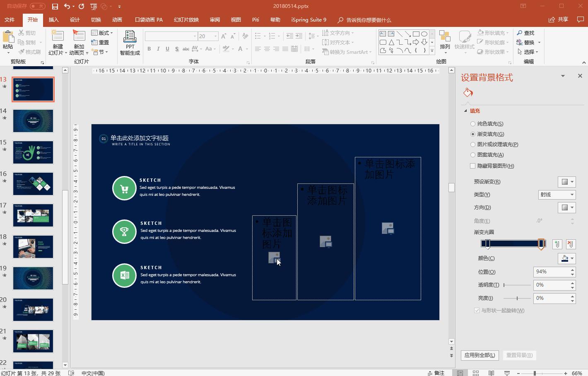Open the 方向 direction dropdown
The height and width of the screenshot is (376, 588).
coord(566,207)
